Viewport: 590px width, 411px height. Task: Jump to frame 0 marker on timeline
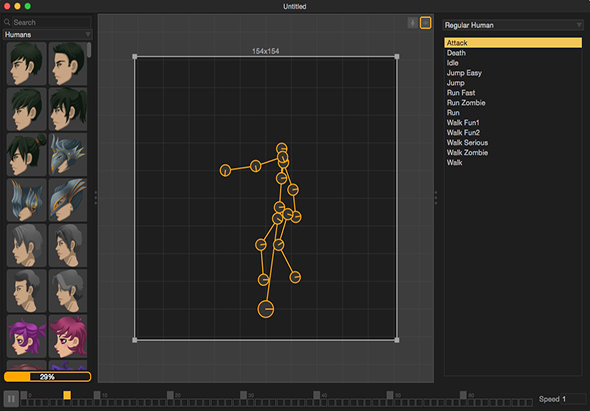click(x=24, y=395)
